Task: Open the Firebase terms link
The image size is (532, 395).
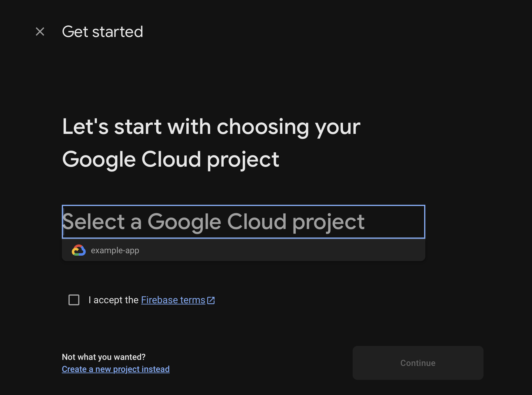Action: click(x=172, y=300)
